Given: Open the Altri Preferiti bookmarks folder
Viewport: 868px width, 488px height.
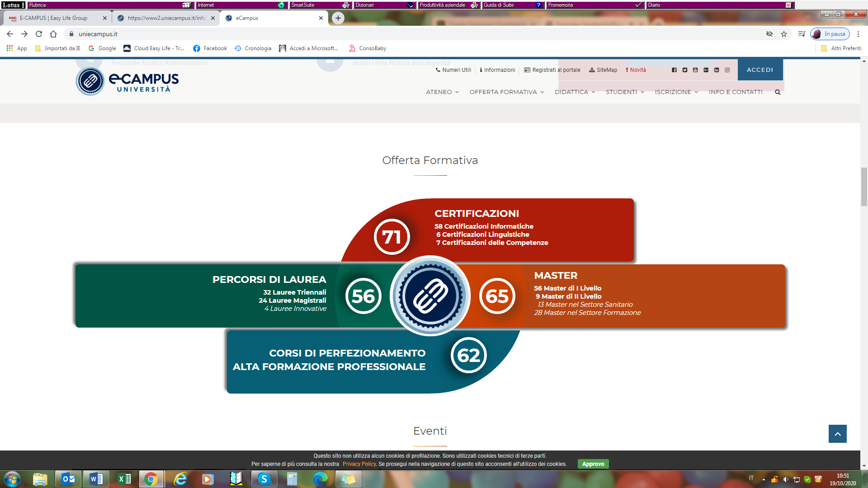Looking at the screenshot, I should tap(841, 48).
